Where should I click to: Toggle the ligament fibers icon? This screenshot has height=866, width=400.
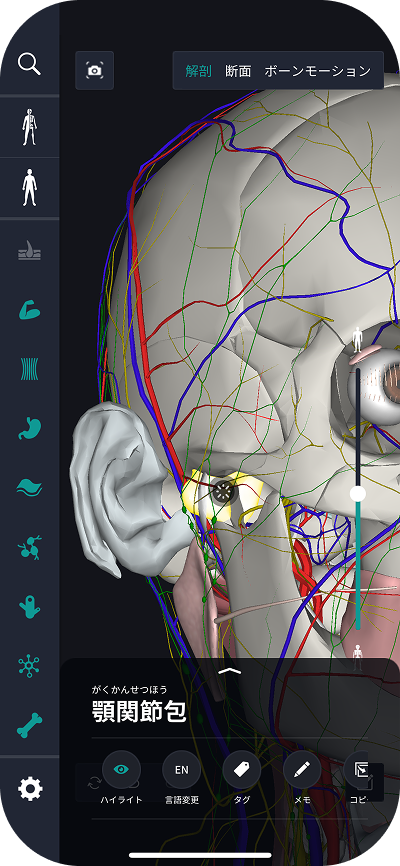pos(29,369)
